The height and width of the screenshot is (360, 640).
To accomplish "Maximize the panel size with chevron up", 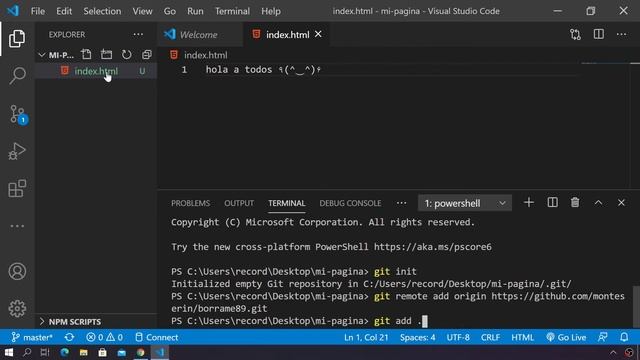I will [598, 203].
